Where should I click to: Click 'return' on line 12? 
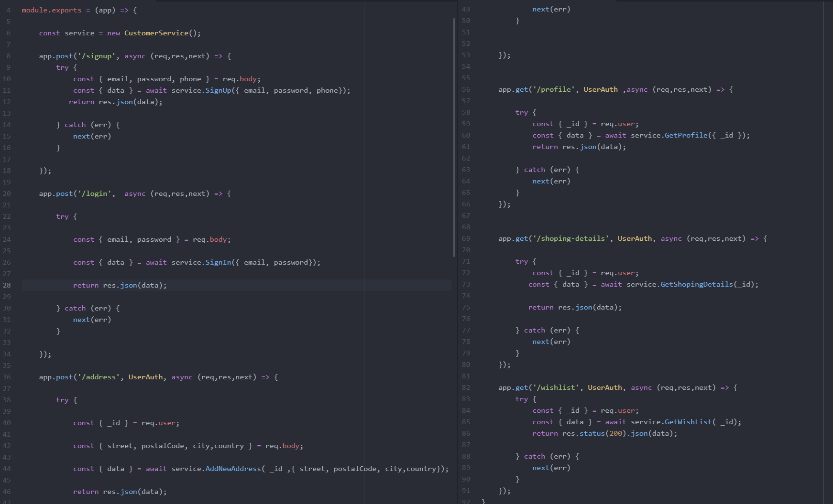point(81,102)
